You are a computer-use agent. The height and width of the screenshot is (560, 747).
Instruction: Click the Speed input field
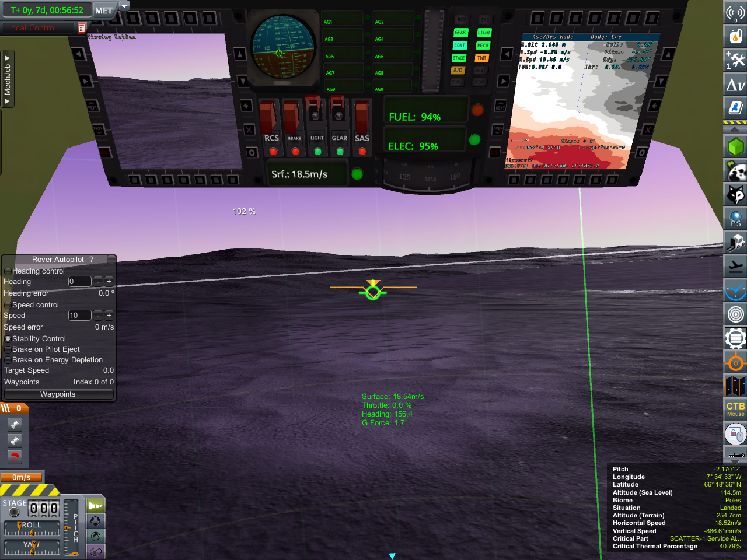[x=80, y=316]
